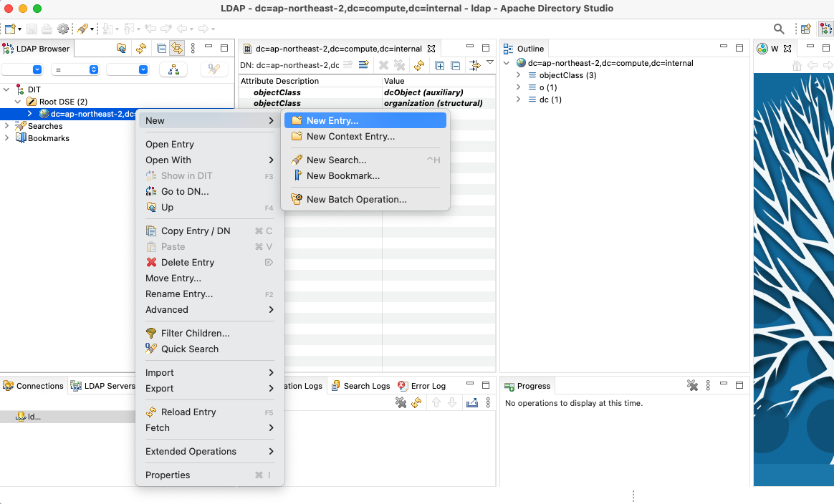Image resolution: width=834 pixels, height=504 pixels.
Task: Open the Preferences gear toolbar icon
Action: [63, 29]
